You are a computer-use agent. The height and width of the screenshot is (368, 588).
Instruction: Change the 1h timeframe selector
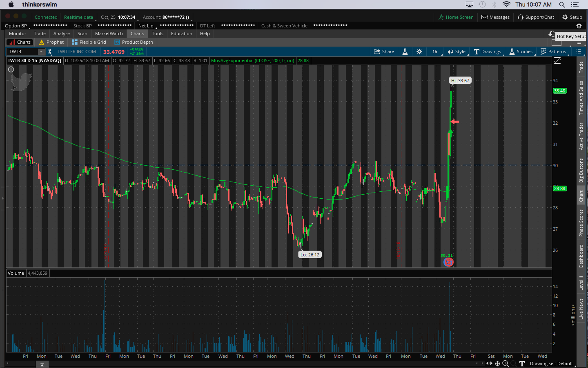click(435, 52)
